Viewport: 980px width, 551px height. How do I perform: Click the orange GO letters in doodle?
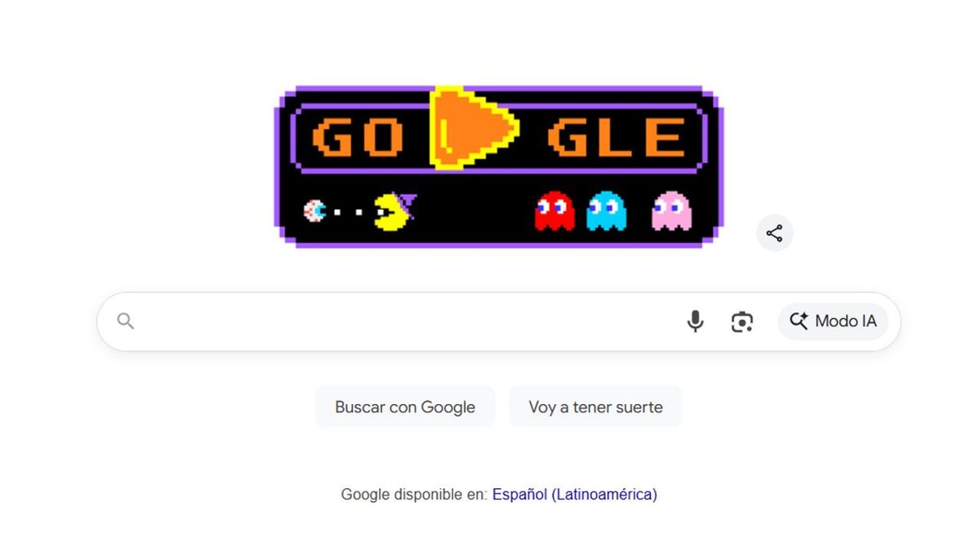[358, 137]
